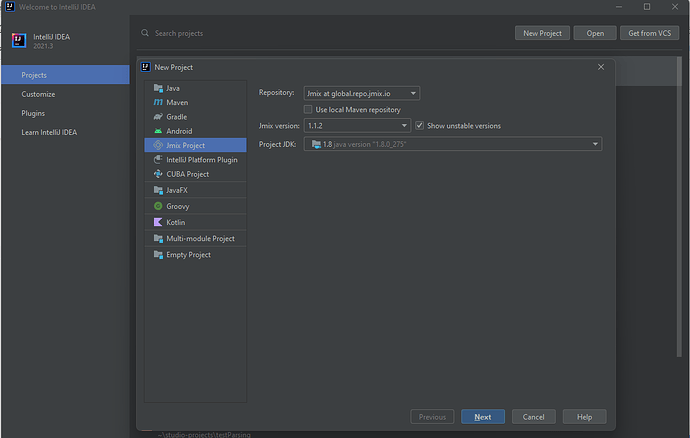Click the IntelliJ icon in the Welcome window title bar
Viewport: 690px width, 438px height.
pyautogui.click(x=10, y=7)
